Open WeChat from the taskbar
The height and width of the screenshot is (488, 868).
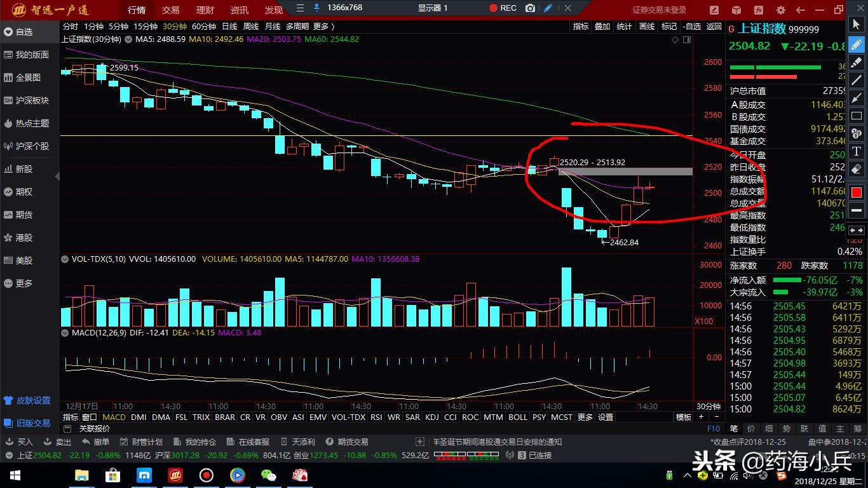[x=269, y=475]
